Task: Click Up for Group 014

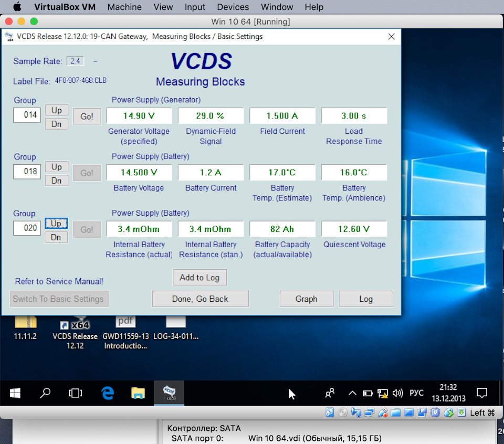Action: [x=56, y=110]
